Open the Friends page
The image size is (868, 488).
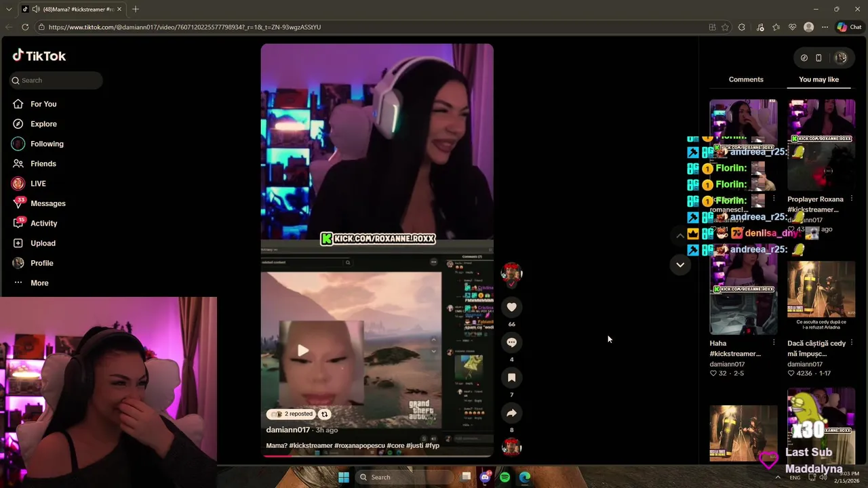point(43,163)
